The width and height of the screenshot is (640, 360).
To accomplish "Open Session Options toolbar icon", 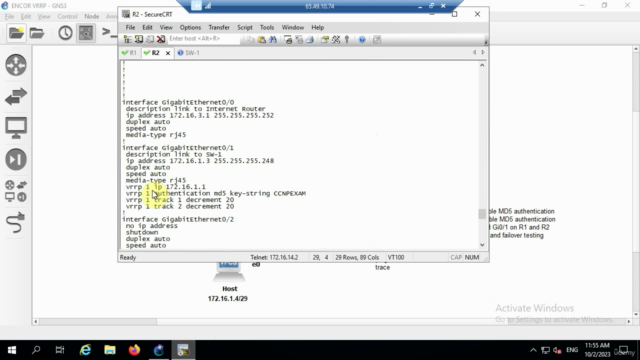I will coord(325,40).
